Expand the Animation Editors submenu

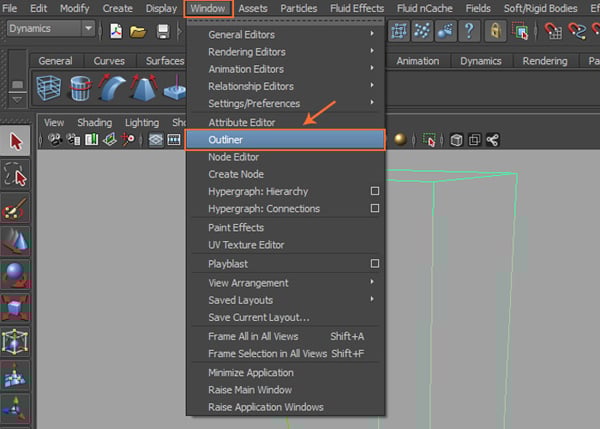(x=285, y=69)
